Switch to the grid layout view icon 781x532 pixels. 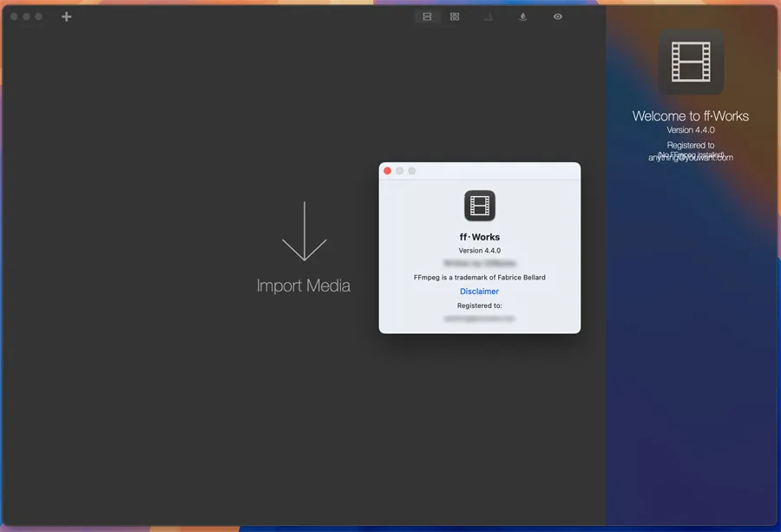click(455, 16)
